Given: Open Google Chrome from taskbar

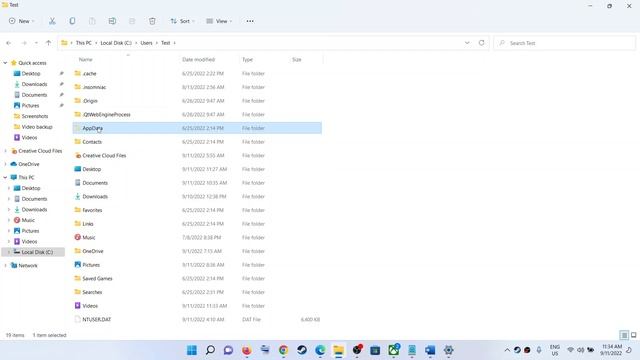Looking at the screenshot, I should point(283,350).
